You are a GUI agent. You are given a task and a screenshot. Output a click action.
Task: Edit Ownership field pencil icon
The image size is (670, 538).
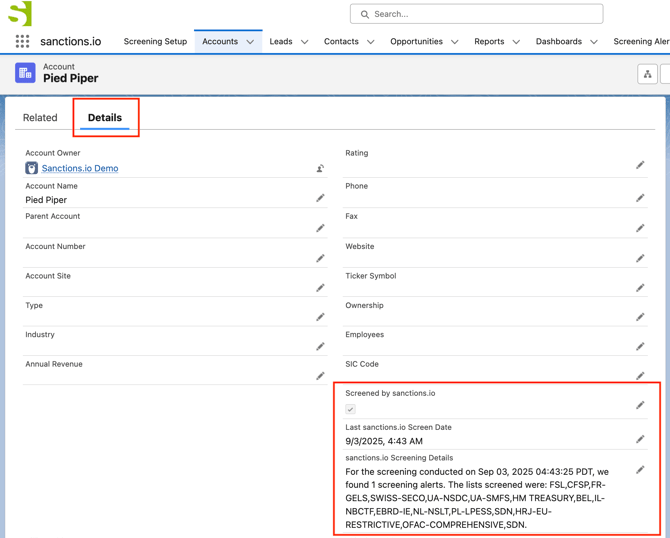(640, 317)
